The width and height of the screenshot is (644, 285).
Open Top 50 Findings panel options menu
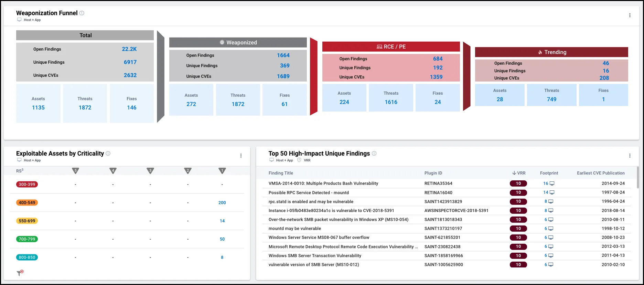[630, 156]
